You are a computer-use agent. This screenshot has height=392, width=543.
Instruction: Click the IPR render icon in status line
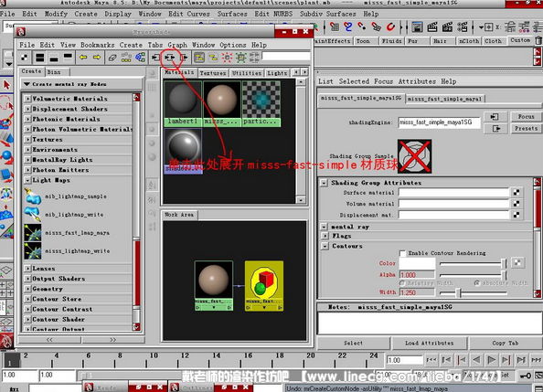pyautogui.click(x=447, y=26)
